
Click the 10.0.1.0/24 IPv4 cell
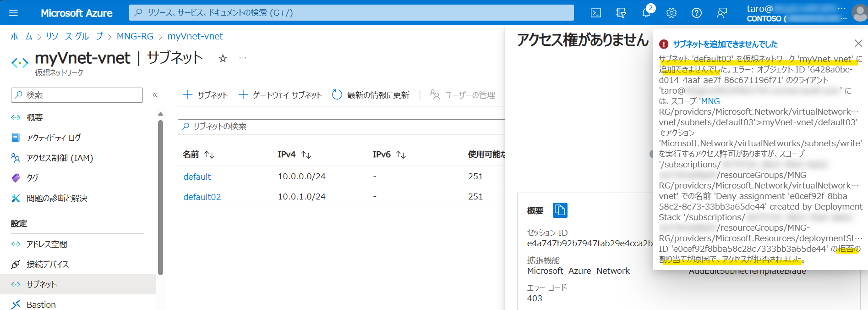point(302,197)
